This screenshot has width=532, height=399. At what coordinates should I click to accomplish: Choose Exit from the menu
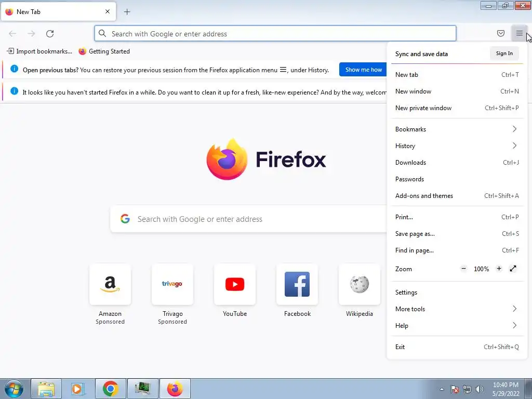pos(457,347)
